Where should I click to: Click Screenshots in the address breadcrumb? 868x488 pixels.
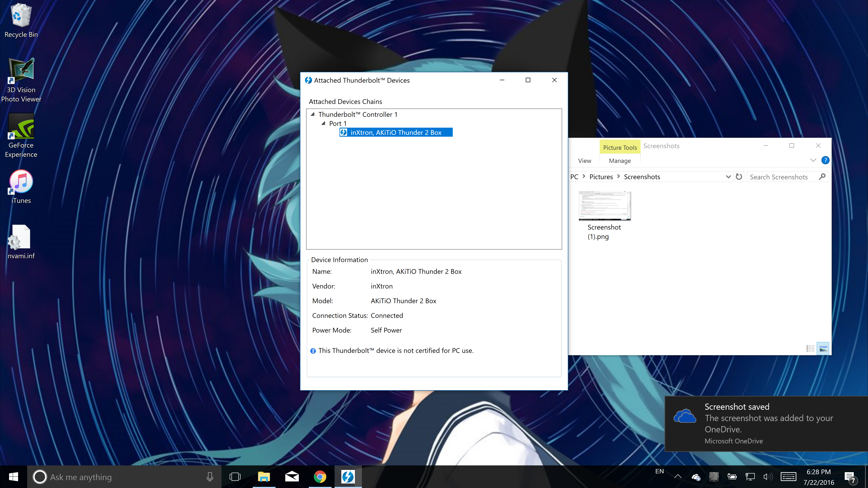click(642, 177)
